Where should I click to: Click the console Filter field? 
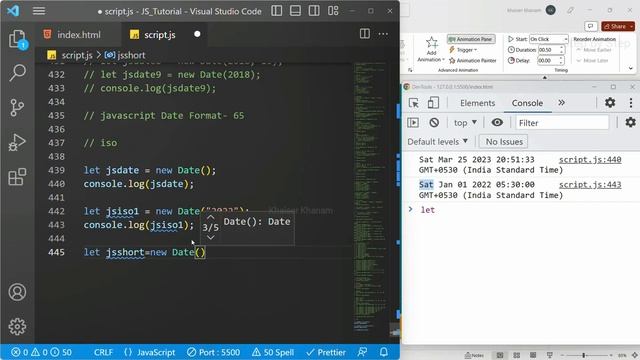point(562,123)
